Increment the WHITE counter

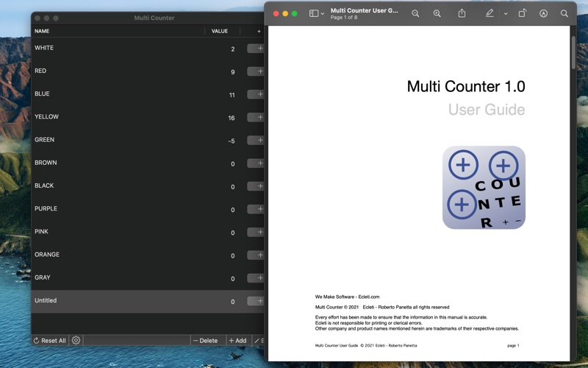(255, 49)
